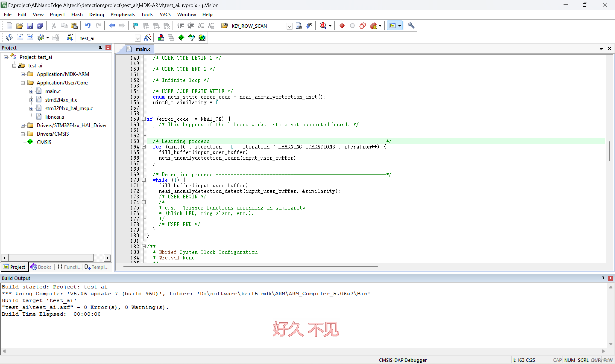Open Manage Run-Time Environment green diamond icon
The image size is (615, 364).
pyautogui.click(x=181, y=38)
